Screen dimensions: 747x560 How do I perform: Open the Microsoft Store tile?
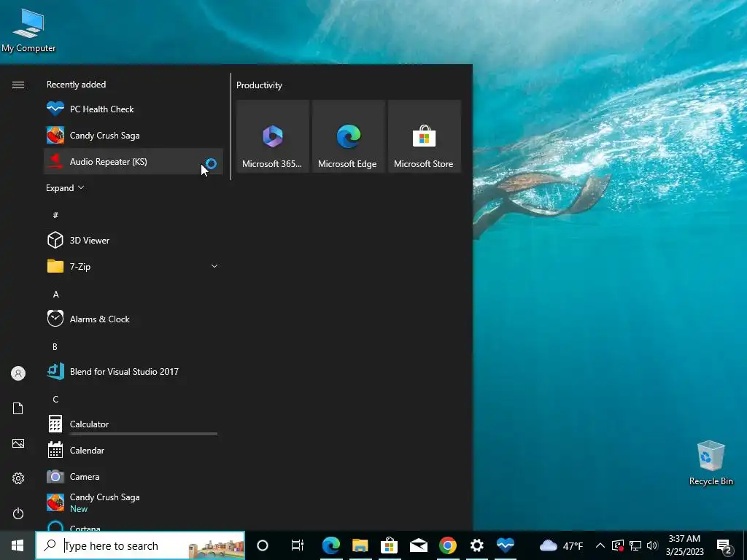coord(424,136)
